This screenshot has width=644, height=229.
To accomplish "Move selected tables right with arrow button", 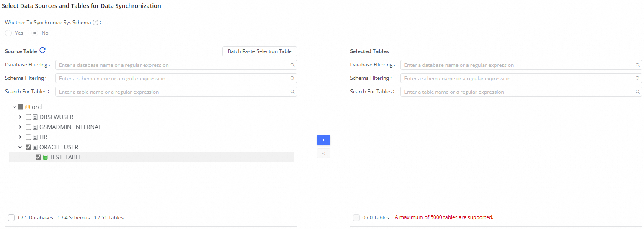I will 323,140.
